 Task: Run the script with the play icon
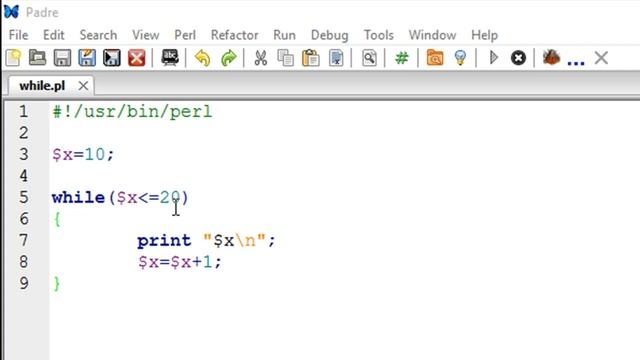(493, 58)
